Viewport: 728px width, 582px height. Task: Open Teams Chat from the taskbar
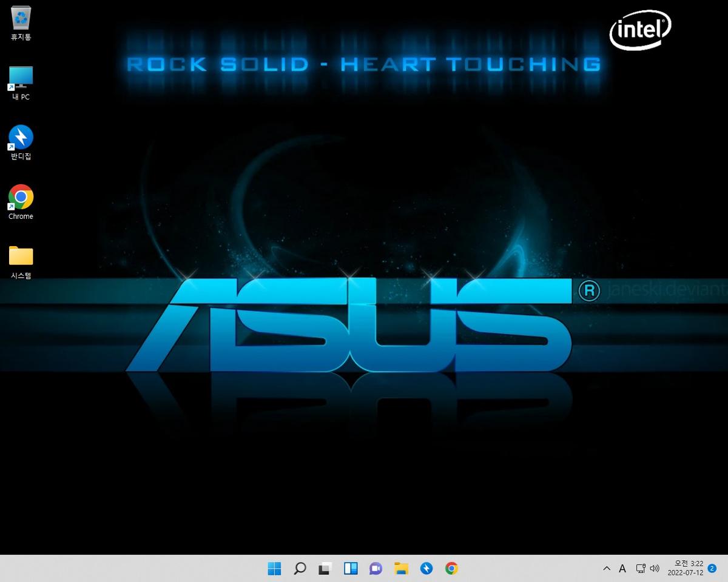(x=376, y=569)
